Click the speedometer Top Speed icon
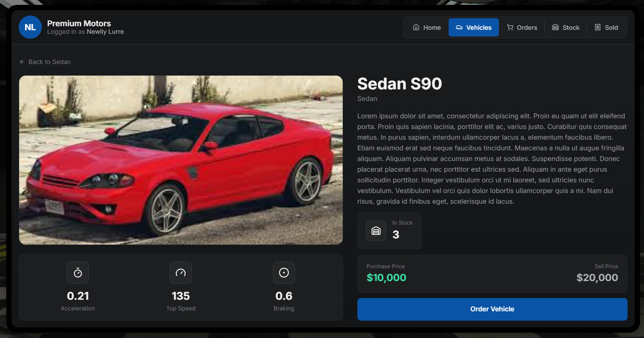Viewport: 644px width, 338px height. (181, 273)
